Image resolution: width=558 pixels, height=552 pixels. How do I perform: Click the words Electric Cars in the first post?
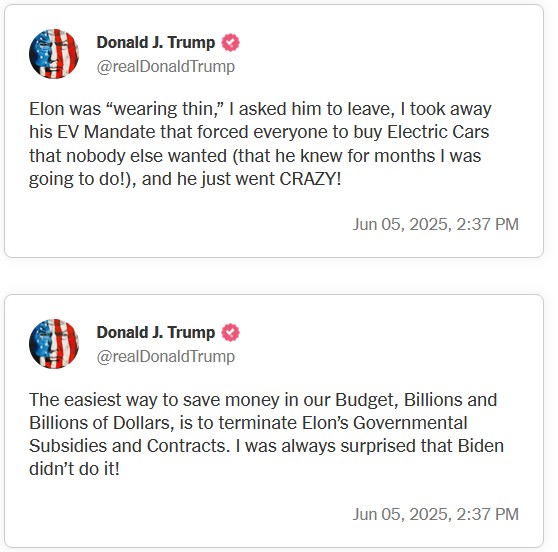[438, 132]
